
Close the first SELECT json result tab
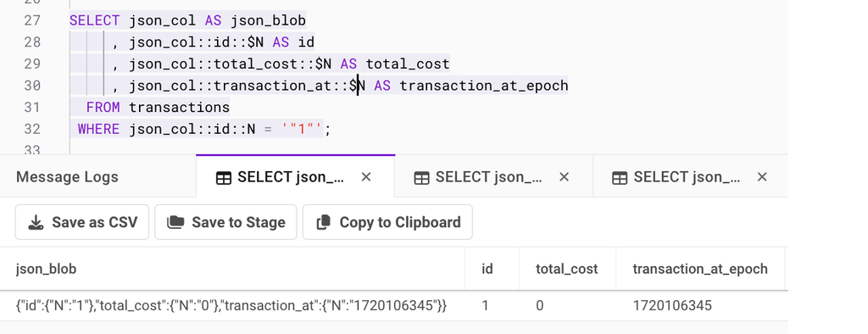pos(366,177)
